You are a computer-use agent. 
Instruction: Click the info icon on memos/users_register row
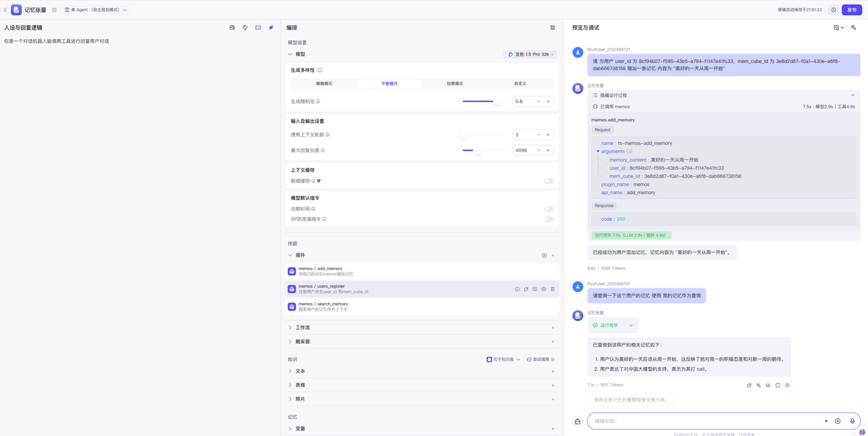point(517,289)
